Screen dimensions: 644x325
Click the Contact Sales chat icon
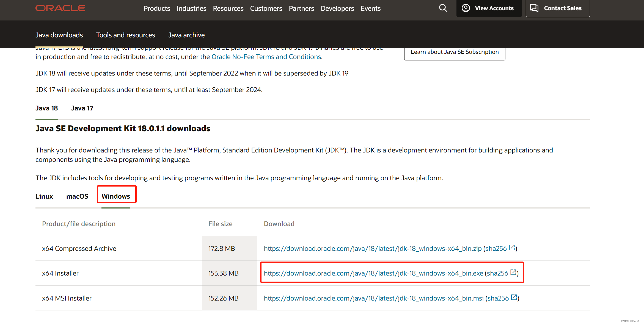pyautogui.click(x=534, y=8)
